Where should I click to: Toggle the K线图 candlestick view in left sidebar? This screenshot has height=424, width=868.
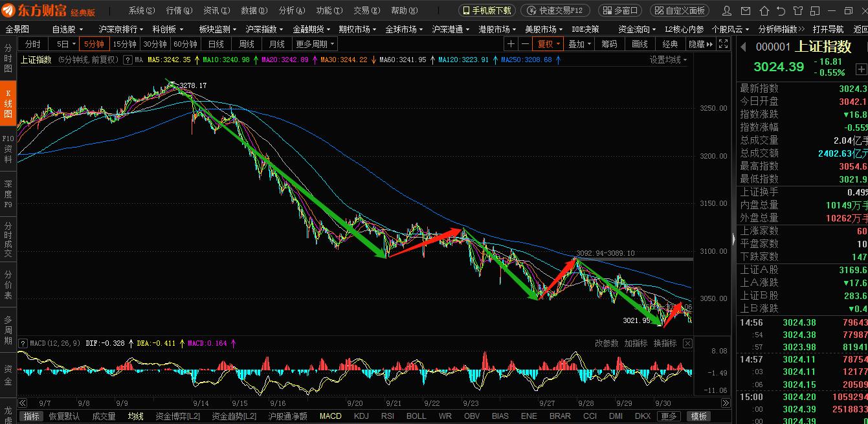[7, 104]
